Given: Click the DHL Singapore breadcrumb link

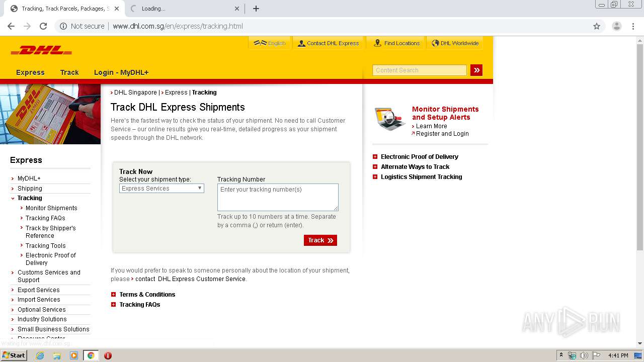Looking at the screenshot, I should tap(135, 93).
